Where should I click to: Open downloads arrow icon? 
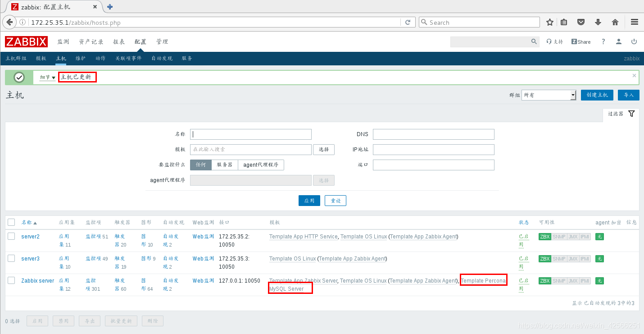pyautogui.click(x=598, y=22)
